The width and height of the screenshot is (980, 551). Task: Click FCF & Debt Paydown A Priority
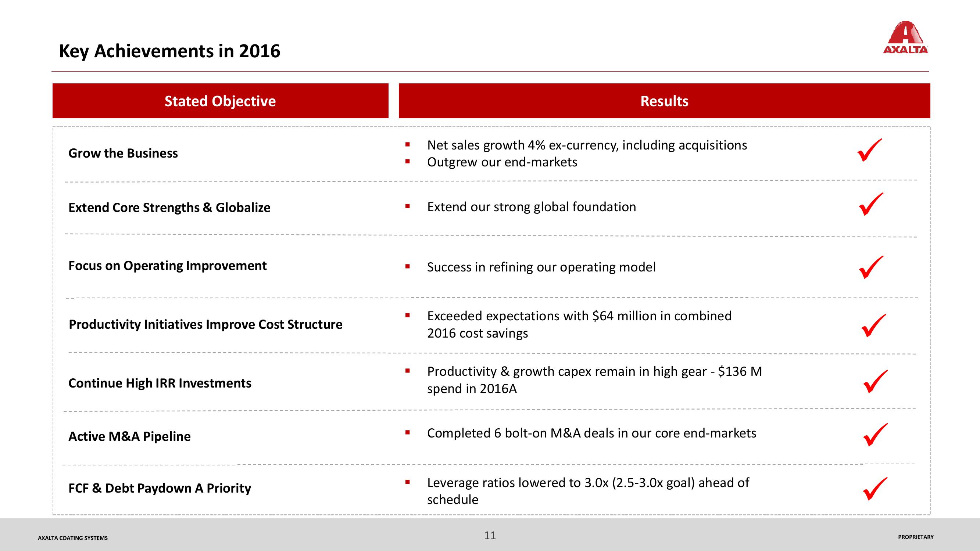(x=160, y=488)
